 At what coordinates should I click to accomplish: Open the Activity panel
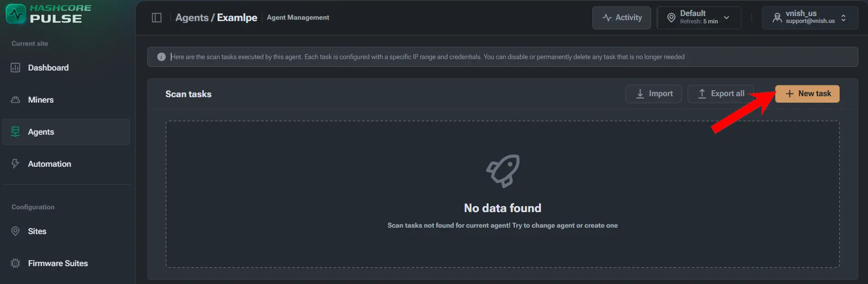[622, 18]
